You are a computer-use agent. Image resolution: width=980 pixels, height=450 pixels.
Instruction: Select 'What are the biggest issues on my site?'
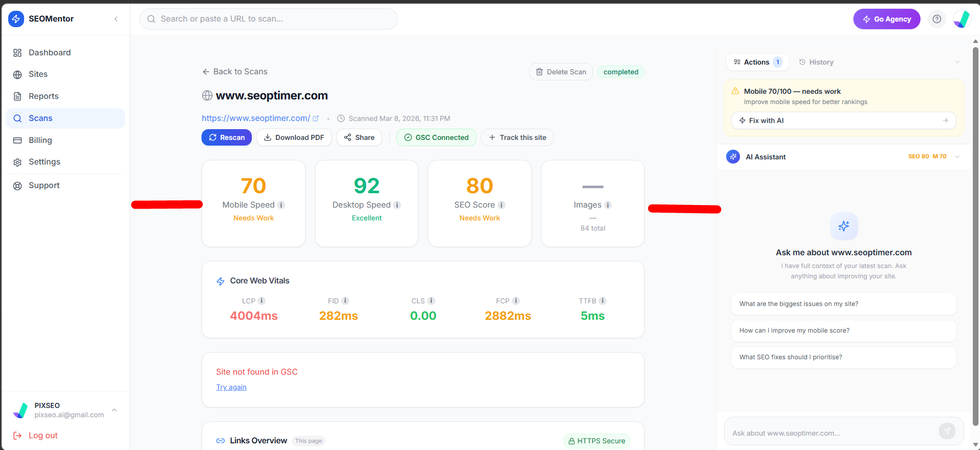[844, 304]
